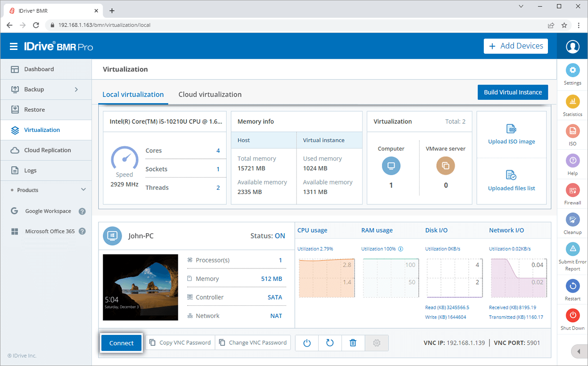
Task: Open Cloud Replication in the sidebar
Action: coord(47,150)
